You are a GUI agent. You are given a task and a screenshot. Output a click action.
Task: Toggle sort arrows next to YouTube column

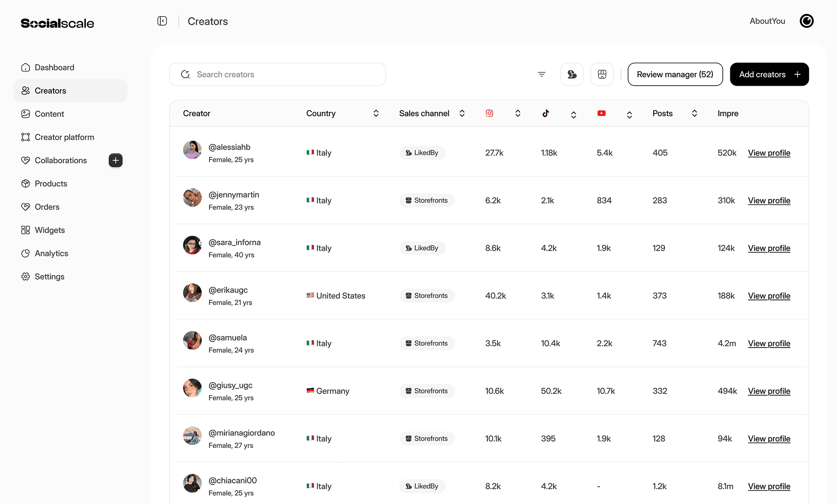[629, 115]
